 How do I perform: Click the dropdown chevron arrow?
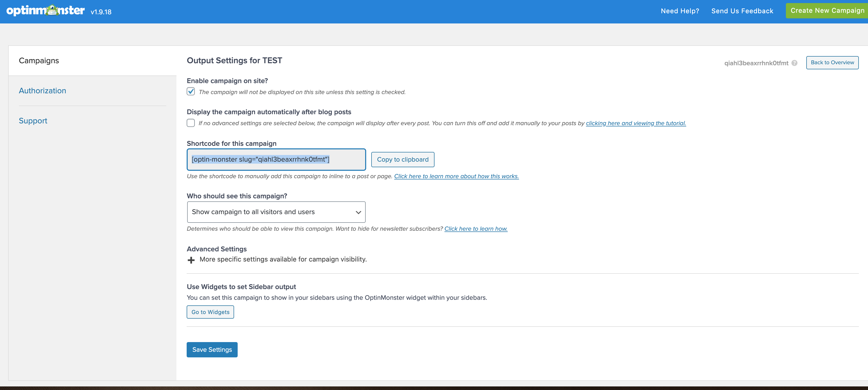(358, 212)
